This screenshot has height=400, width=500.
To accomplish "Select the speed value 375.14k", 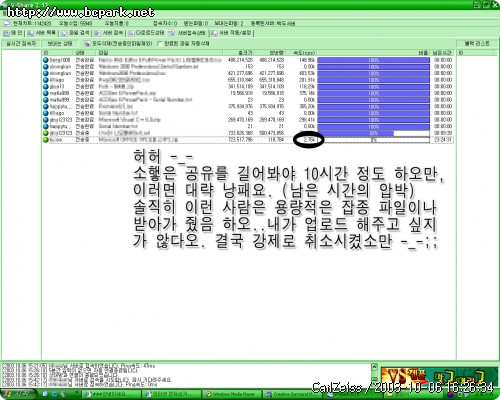I will click(307, 93).
